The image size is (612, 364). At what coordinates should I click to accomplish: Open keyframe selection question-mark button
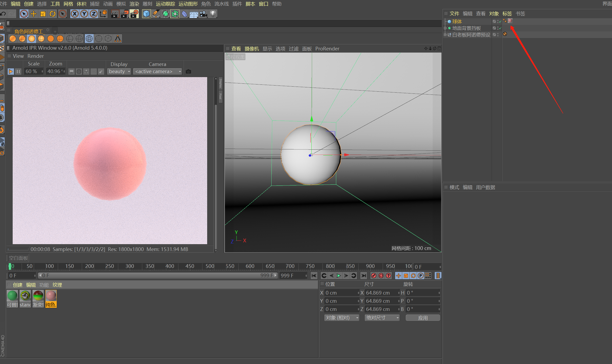click(x=388, y=276)
